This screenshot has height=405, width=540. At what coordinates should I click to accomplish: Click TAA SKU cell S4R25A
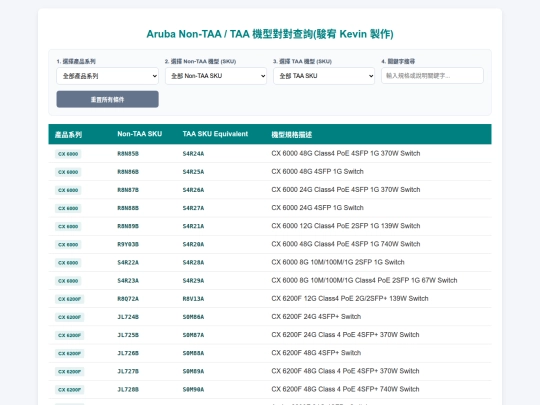193,172
